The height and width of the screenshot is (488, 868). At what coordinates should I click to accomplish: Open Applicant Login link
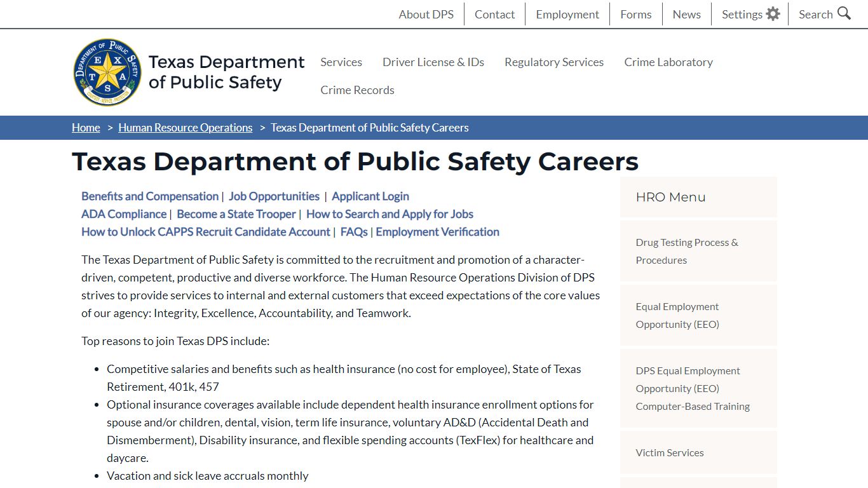coord(370,196)
